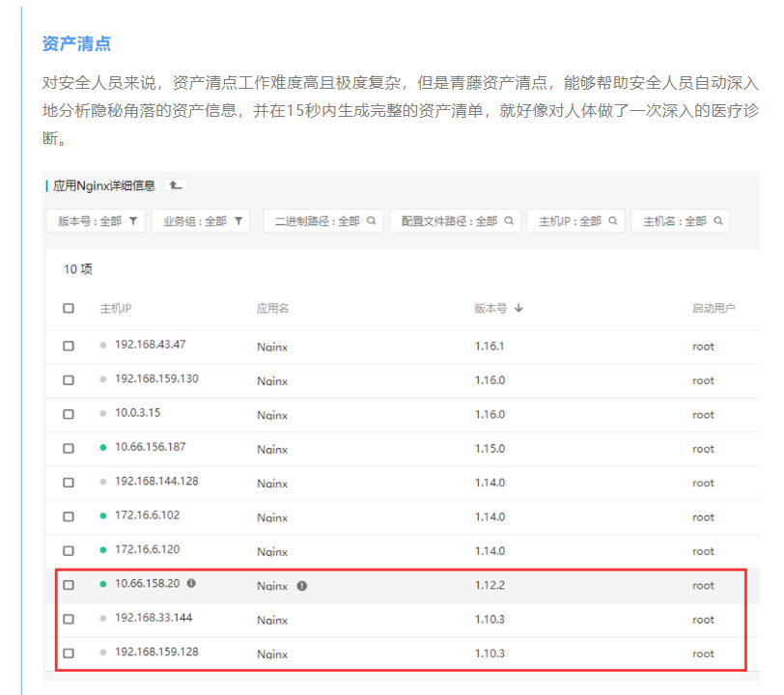Image resolution: width=784 pixels, height=695 pixels.
Task: Click the 应用Nginx详细信息 title
Action: click(x=104, y=185)
